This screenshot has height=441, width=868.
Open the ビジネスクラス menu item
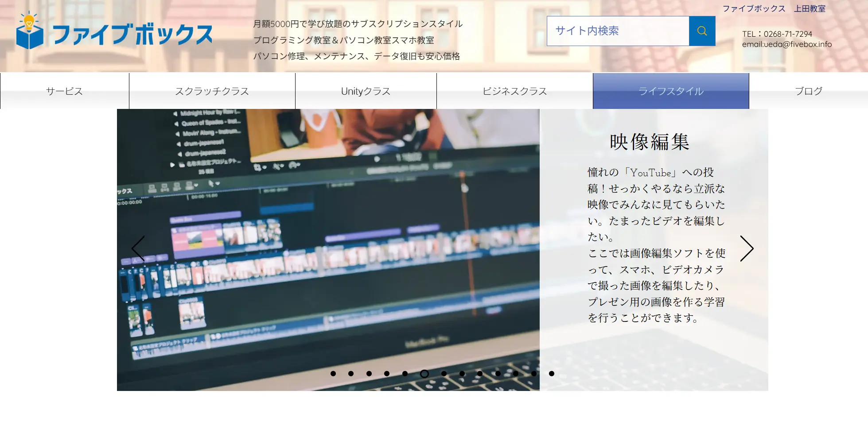[515, 91]
